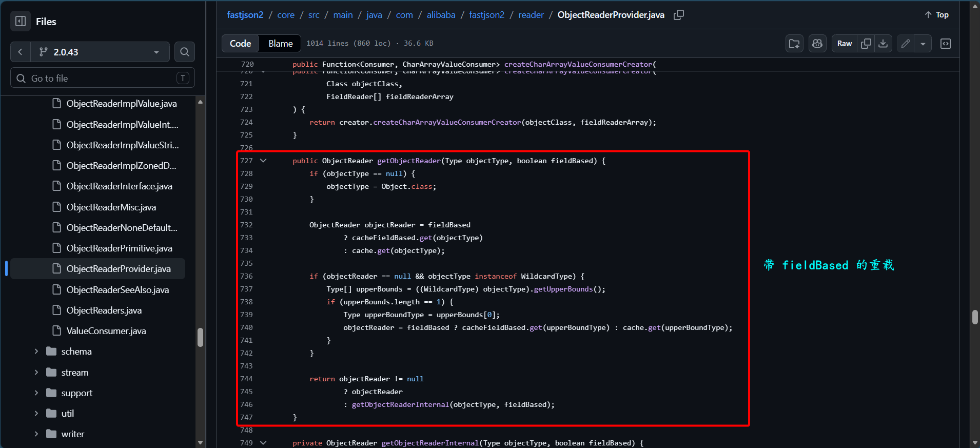Expand the stream folder chevron
Viewport: 980px width, 448px height.
tap(36, 372)
